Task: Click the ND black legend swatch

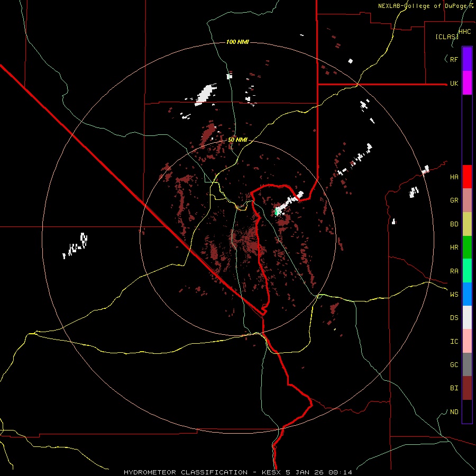Action: coord(467,411)
